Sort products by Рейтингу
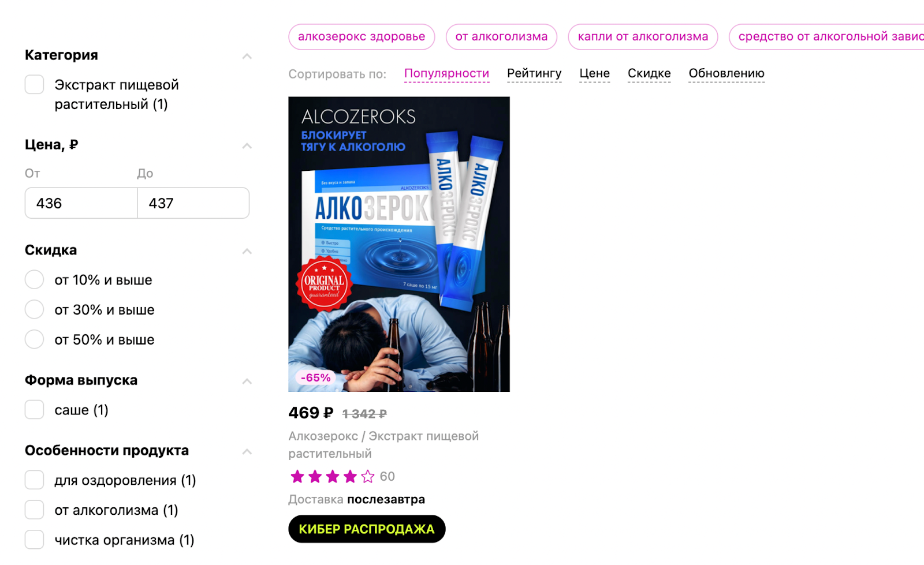 point(534,73)
